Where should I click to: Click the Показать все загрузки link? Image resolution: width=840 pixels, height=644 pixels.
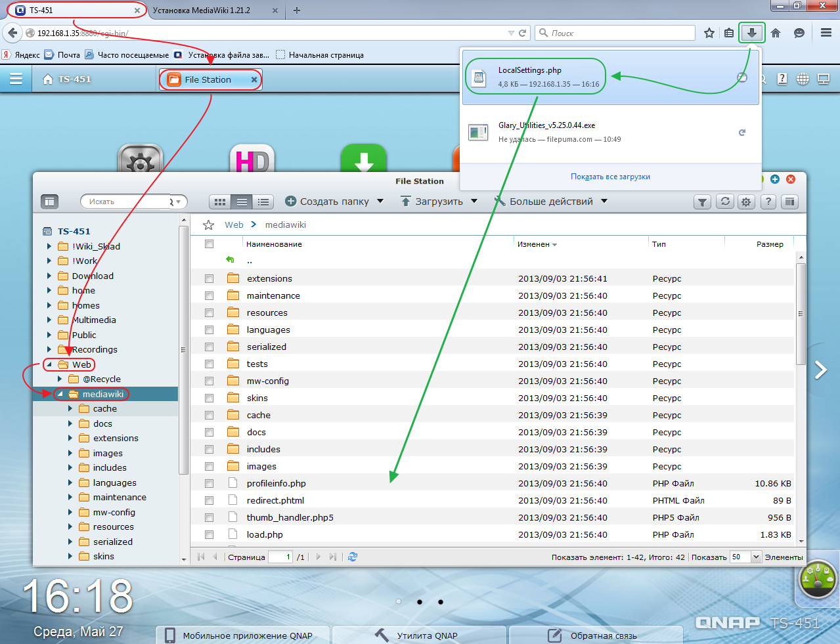click(x=610, y=177)
